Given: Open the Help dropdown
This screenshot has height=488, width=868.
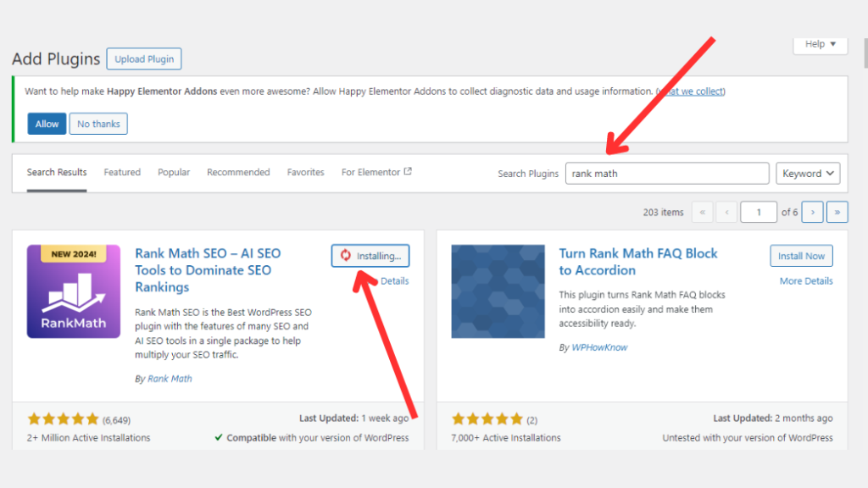Looking at the screenshot, I should [821, 44].
